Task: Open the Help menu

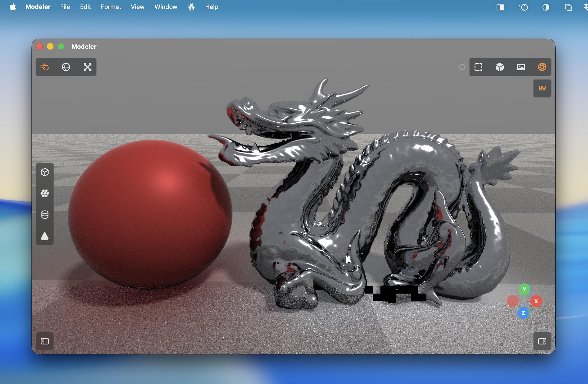Action: 212,7
